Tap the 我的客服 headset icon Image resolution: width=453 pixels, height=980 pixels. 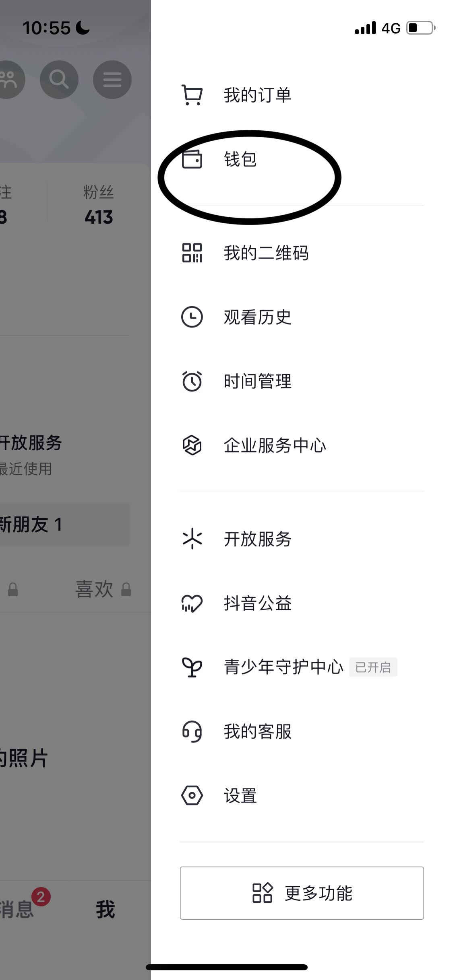click(x=192, y=731)
